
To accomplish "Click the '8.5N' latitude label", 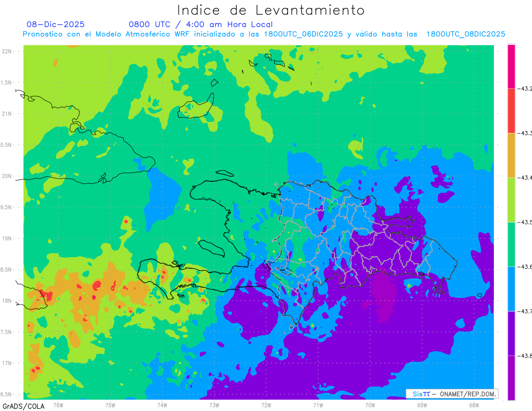I will click(7, 270).
